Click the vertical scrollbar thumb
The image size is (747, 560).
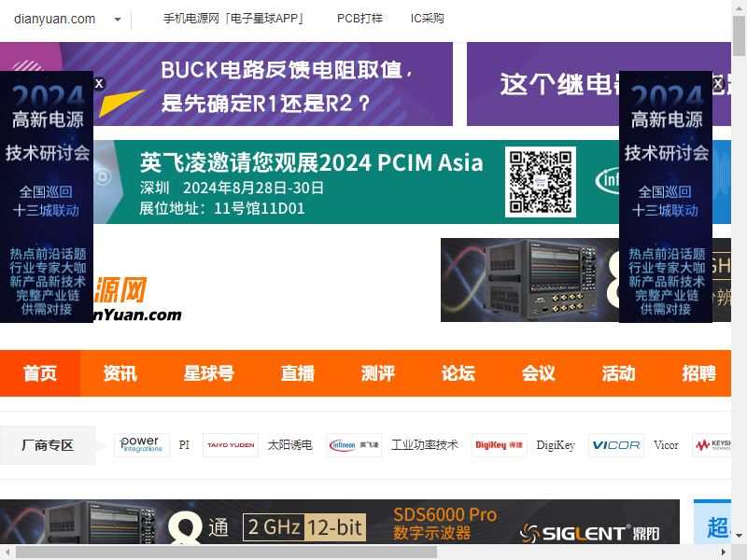[x=739, y=35]
